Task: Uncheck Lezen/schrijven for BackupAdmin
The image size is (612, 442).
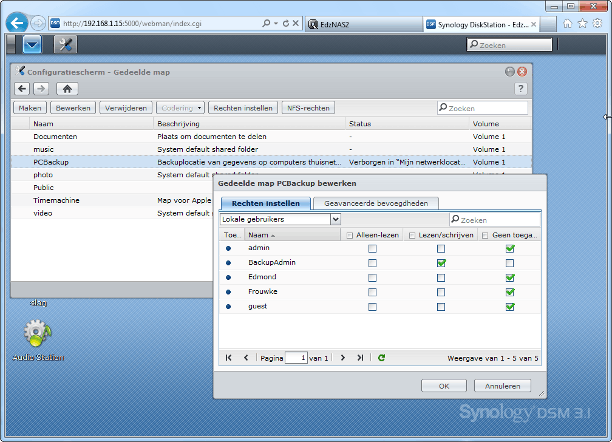Action: pos(441,263)
